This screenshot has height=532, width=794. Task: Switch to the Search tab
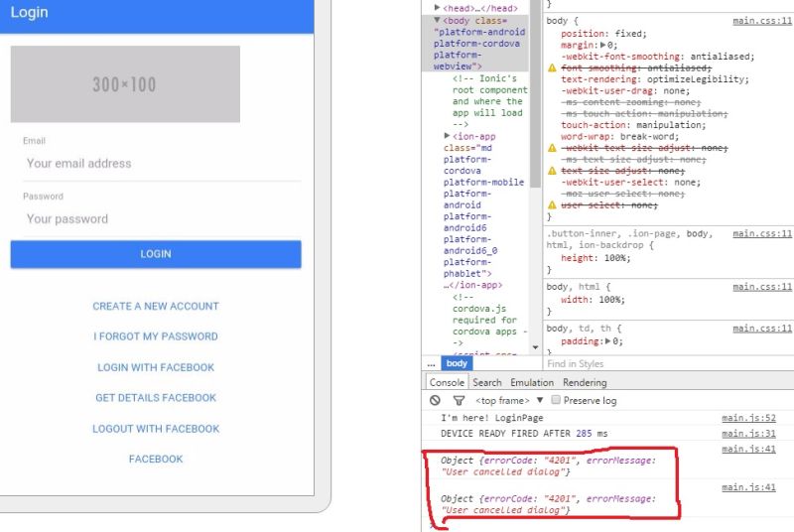point(487,383)
